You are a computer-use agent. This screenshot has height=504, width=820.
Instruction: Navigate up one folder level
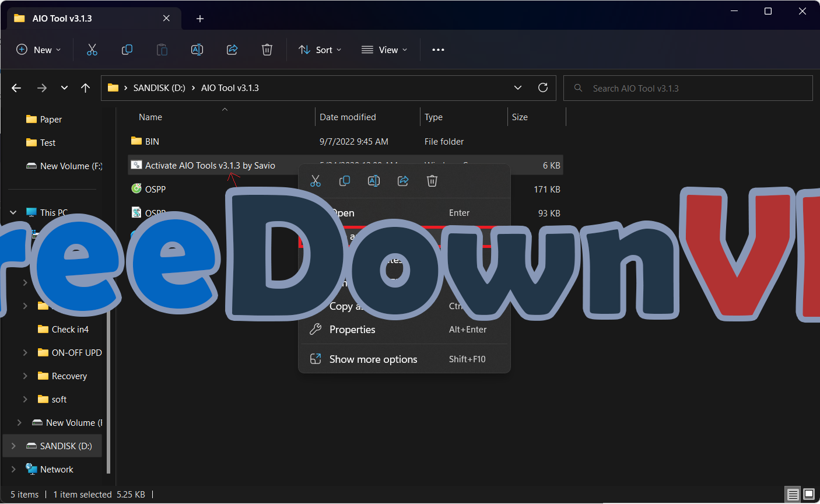pyautogui.click(x=86, y=88)
